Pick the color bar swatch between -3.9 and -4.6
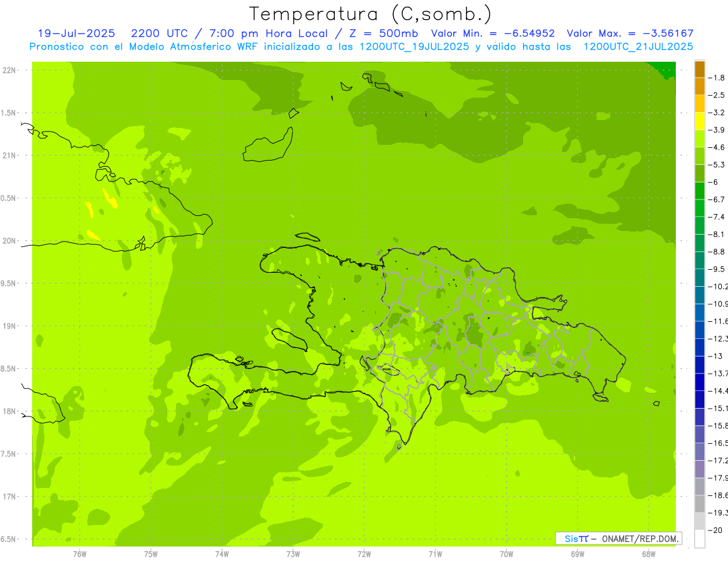 699,139
